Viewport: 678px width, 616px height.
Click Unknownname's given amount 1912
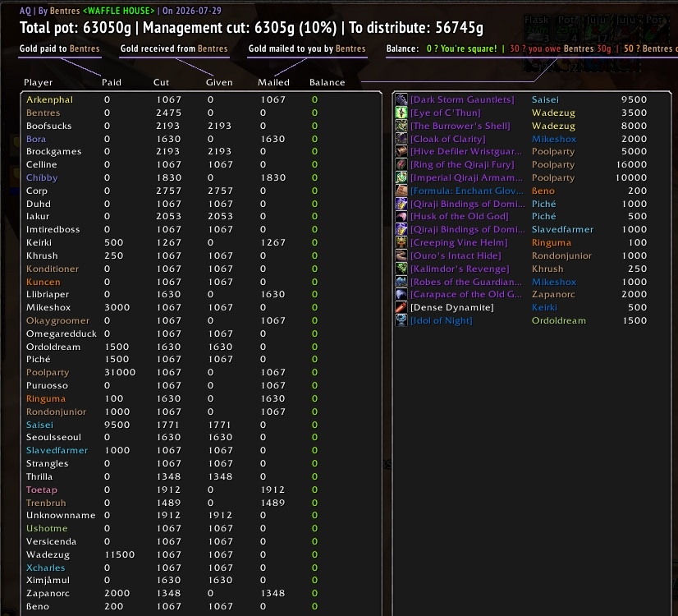(x=221, y=515)
